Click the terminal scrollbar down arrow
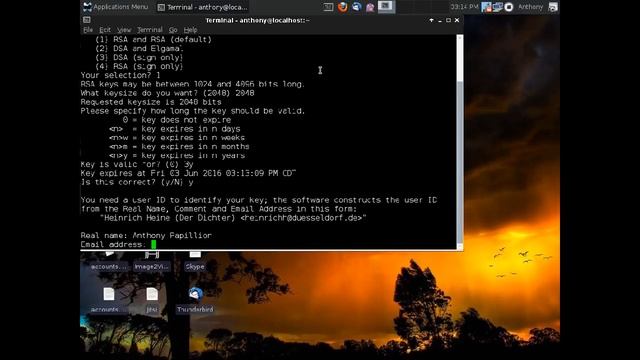 coord(460,246)
